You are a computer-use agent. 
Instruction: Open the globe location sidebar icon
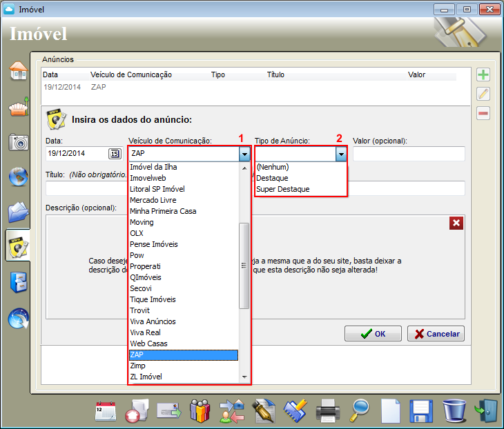19,177
